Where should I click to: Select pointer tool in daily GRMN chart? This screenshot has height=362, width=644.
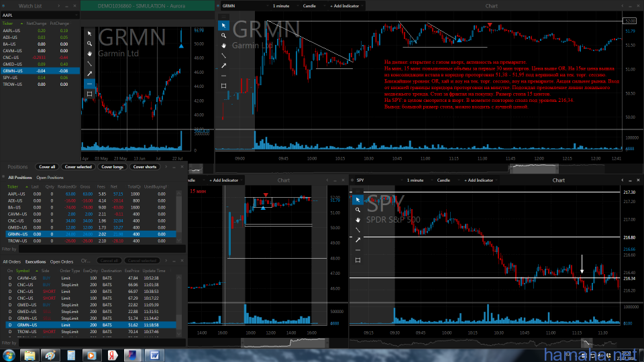pyautogui.click(x=89, y=34)
